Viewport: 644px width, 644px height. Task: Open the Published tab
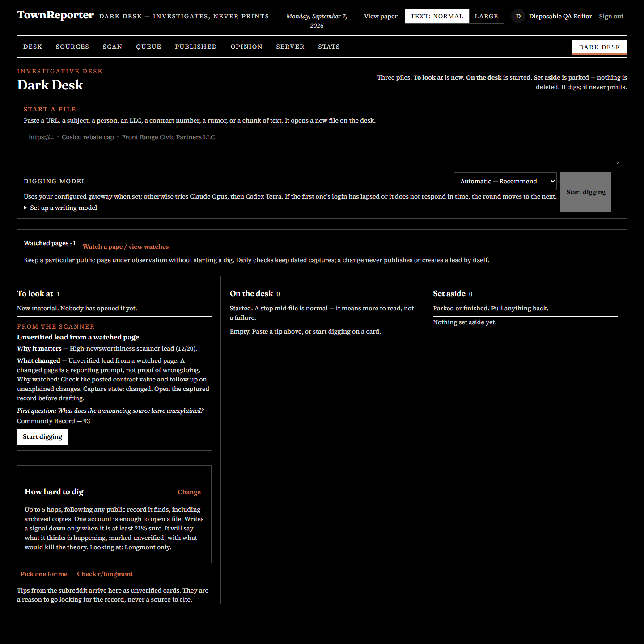pos(196,47)
